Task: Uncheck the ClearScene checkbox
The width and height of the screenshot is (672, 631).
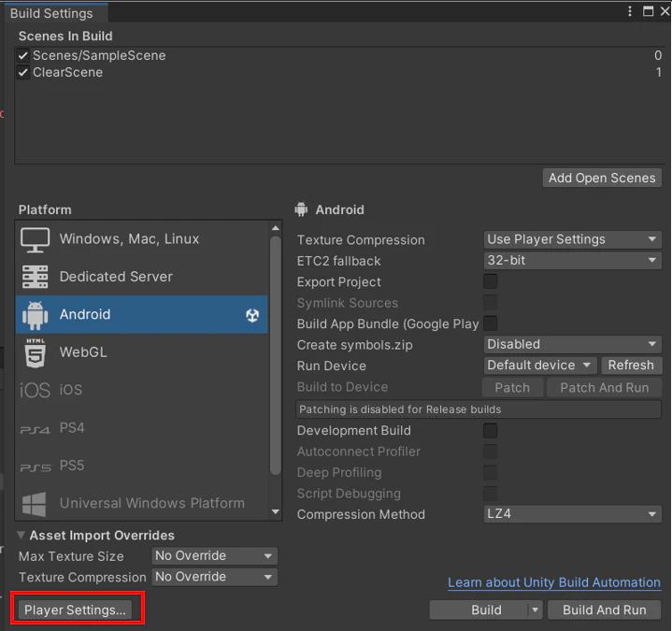Action: (x=23, y=72)
